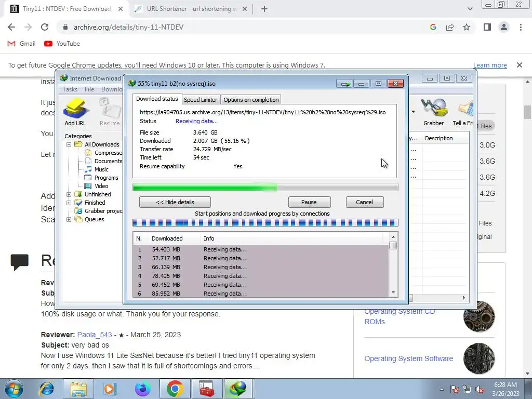Cancel the tiny11 download
The width and height of the screenshot is (532, 399).
click(x=364, y=202)
